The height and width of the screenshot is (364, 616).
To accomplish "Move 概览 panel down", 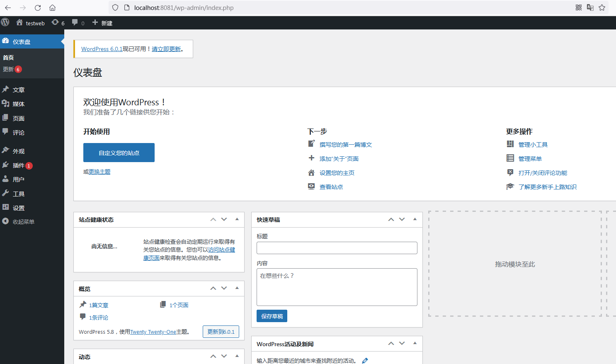I will pyautogui.click(x=224, y=288).
